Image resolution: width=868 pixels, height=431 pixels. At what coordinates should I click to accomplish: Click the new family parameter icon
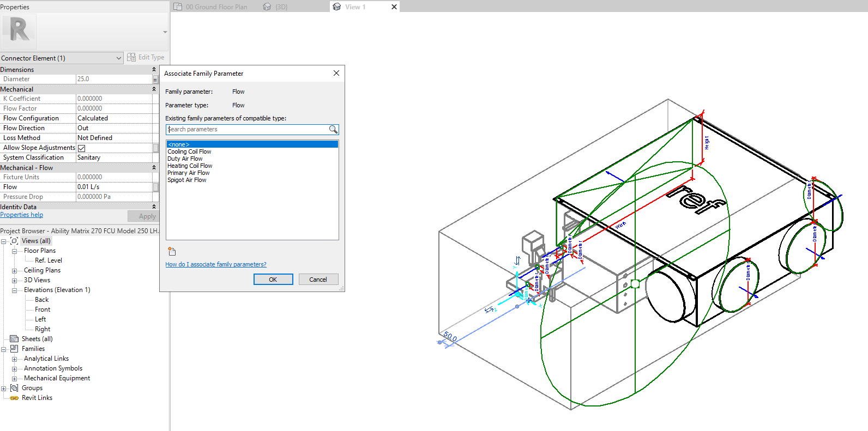pos(172,251)
